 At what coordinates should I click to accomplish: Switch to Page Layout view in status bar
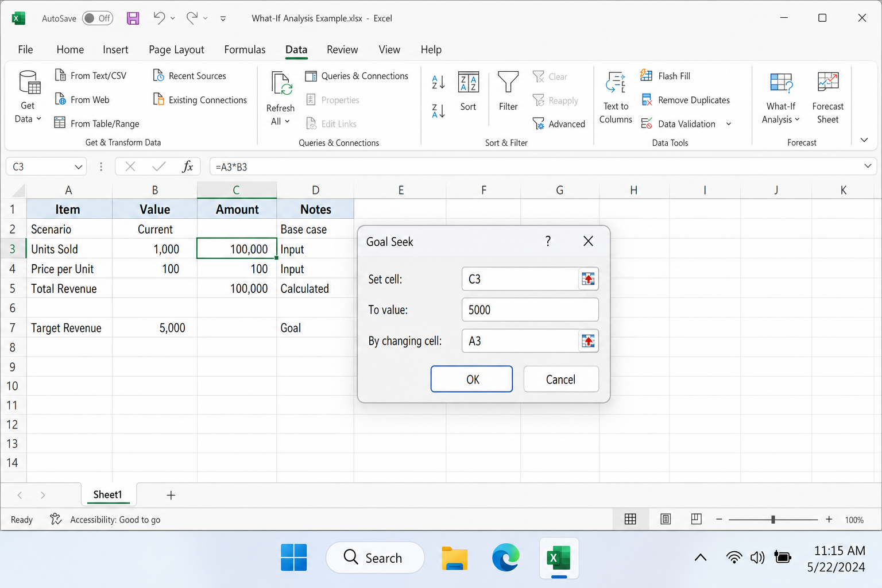666,519
